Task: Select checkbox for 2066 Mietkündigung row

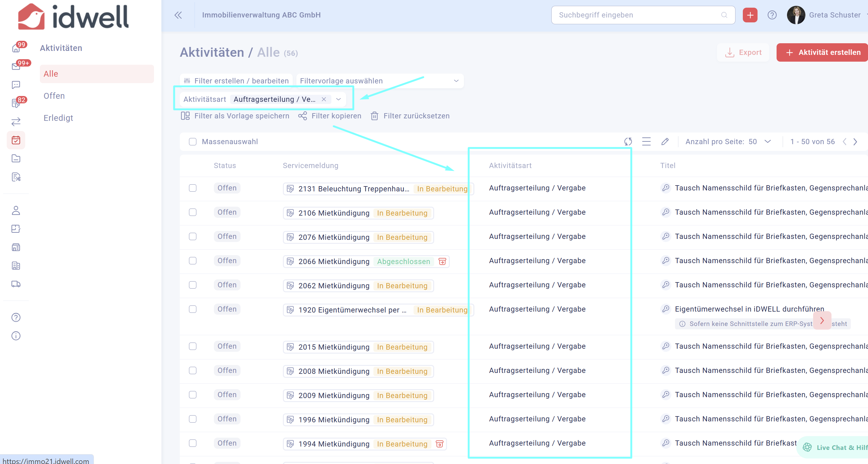Action: (192, 261)
